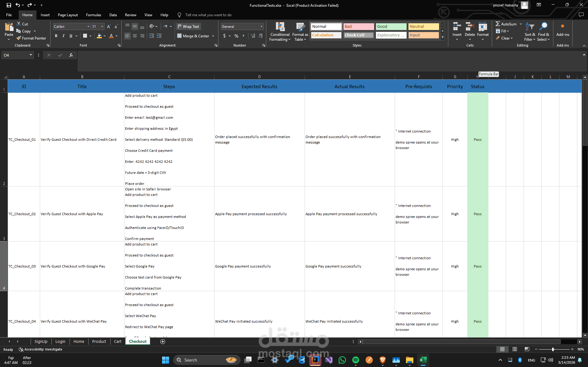The width and height of the screenshot is (588, 367).
Task: Middle align cell content vertically
Action: (135, 27)
